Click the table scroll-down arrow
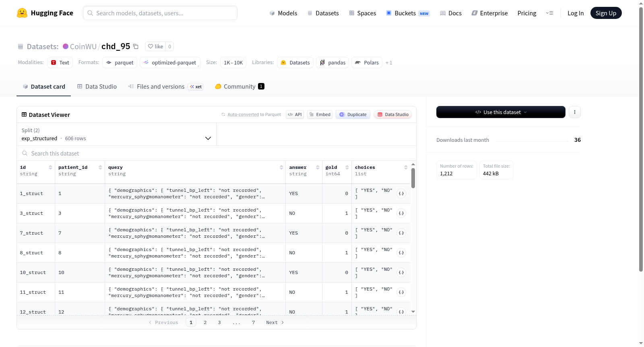Image resolution: width=644 pixels, height=347 pixels. point(413,312)
